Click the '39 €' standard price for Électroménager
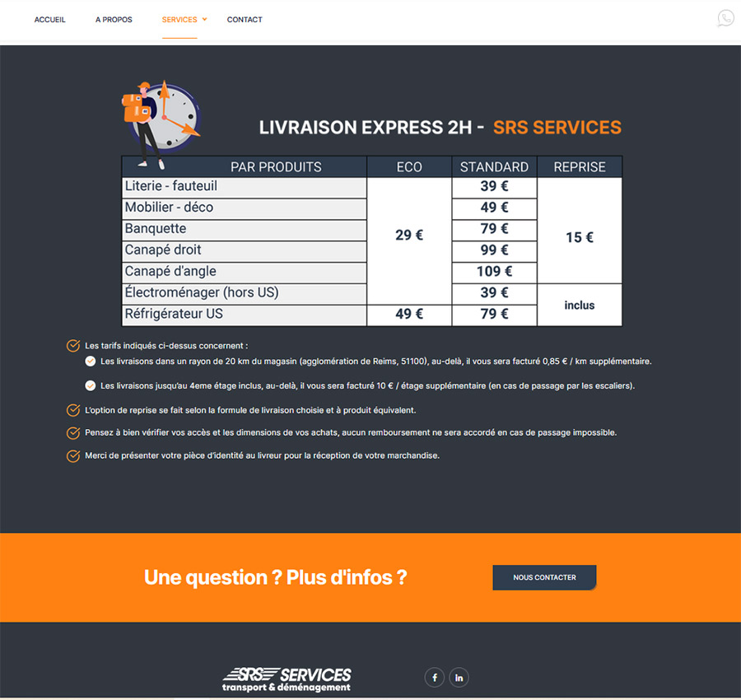Screen dimensions: 741x700 (x=494, y=292)
